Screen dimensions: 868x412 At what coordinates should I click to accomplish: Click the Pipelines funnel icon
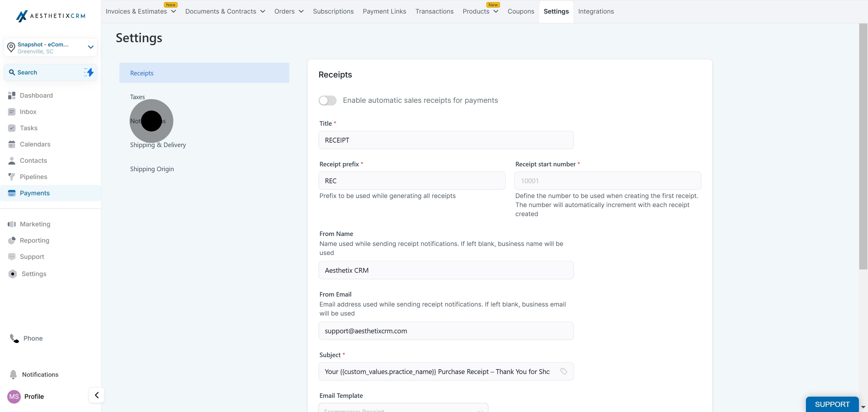click(11, 177)
